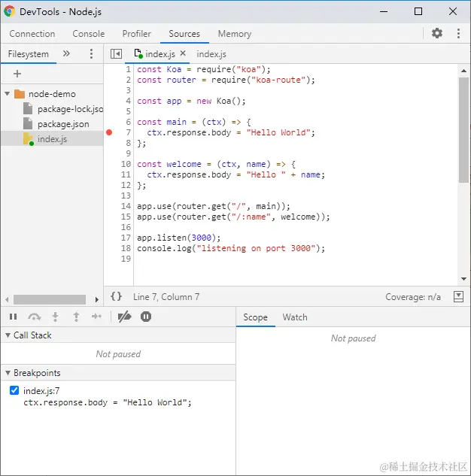The image size is (471, 476).
Task: Click 'Coverage: n/a' status text
Action: 413,297
